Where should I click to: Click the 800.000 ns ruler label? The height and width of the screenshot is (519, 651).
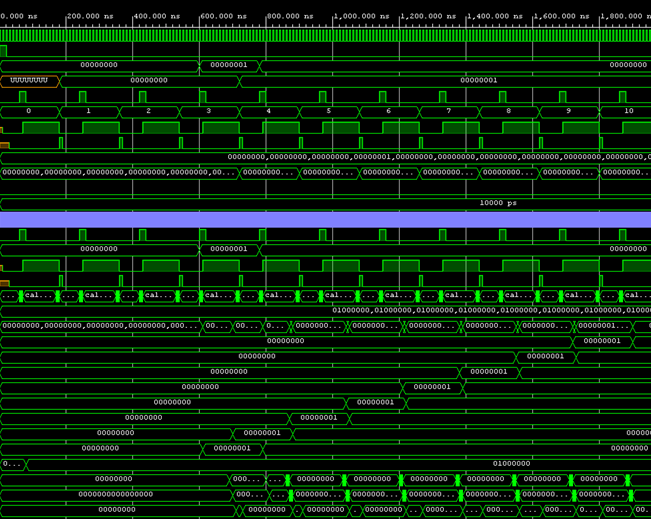tap(290, 17)
